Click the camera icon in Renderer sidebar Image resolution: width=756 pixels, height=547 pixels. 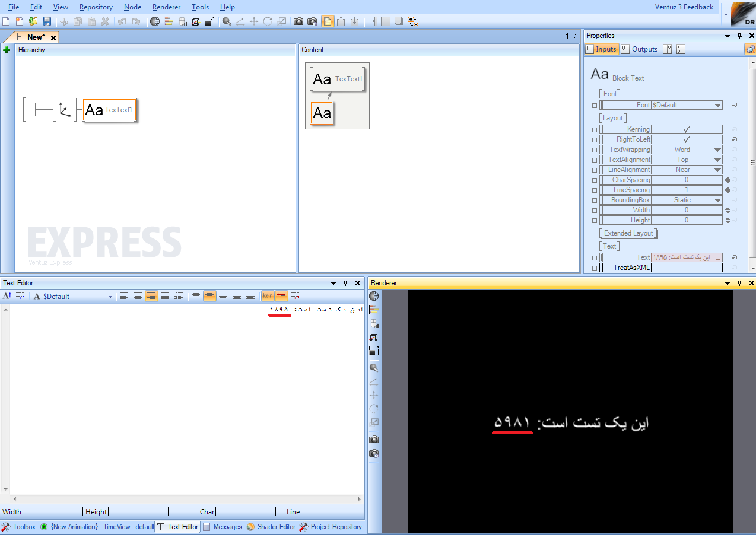(x=374, y=440)
